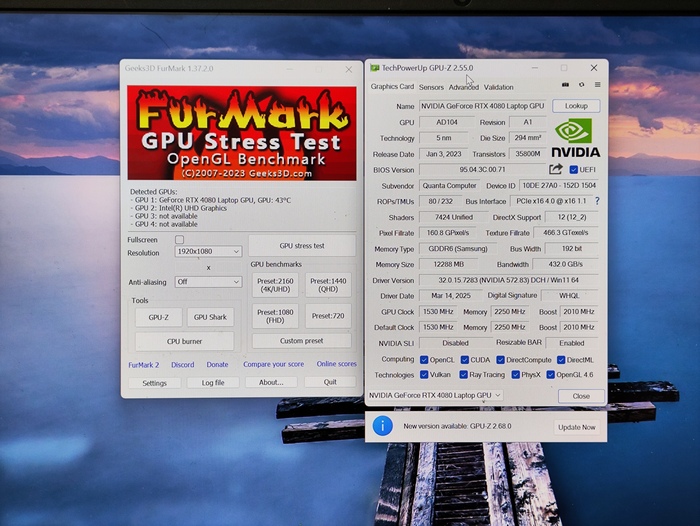Click the NVIDIA logo image
The width and height of the screenshot is (700, 526).
[574, 138]
